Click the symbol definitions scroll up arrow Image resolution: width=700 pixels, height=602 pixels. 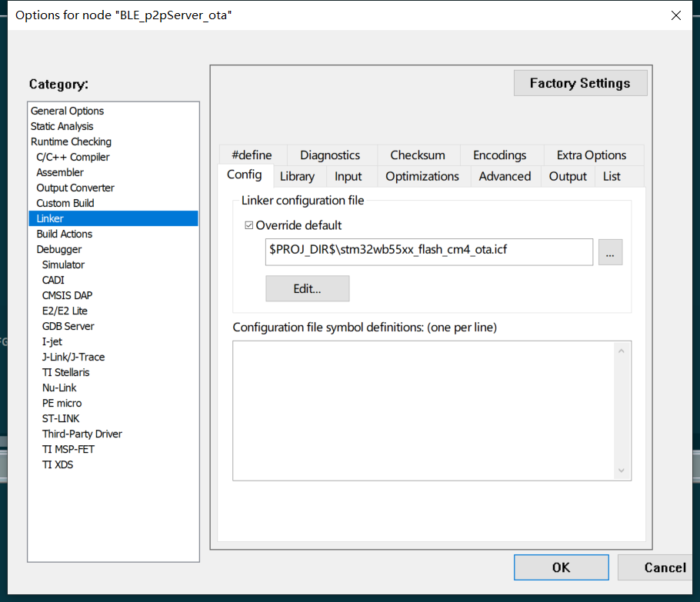click(x=622, y=351)
